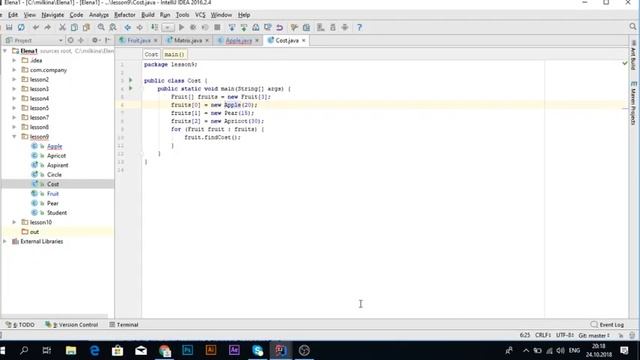Image resolution: width=640 pixels, height=360 pixels.
Task: Click the Copy toolbar icon
Action: [74, 27]
